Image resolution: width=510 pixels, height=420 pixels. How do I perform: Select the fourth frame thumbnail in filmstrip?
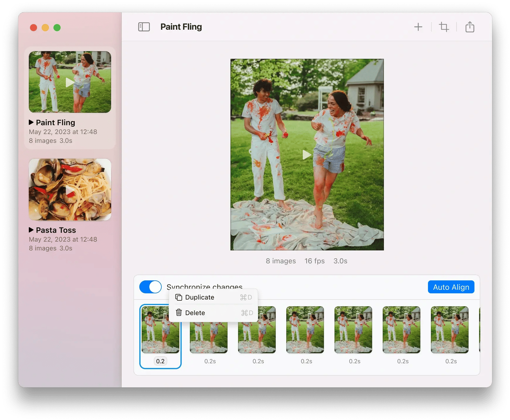[305, 329]
